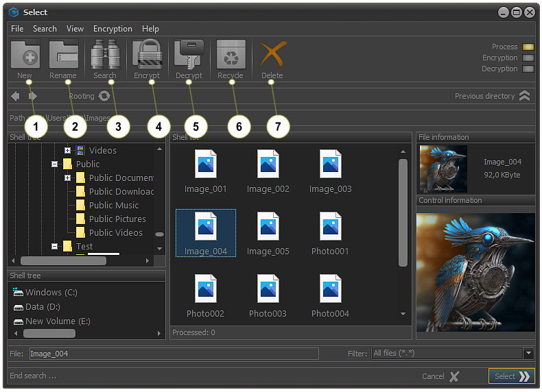This screenshot has width=542, height=392.
Task: Select the Photo002 file icon
Action: 205,289
